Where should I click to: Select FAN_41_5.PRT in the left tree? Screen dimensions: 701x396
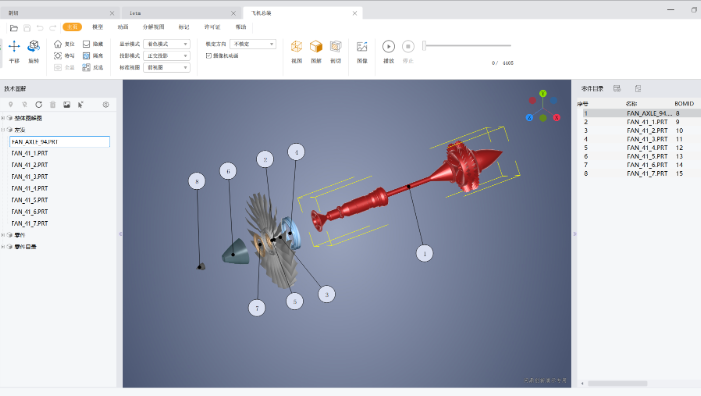coord(30,200)
